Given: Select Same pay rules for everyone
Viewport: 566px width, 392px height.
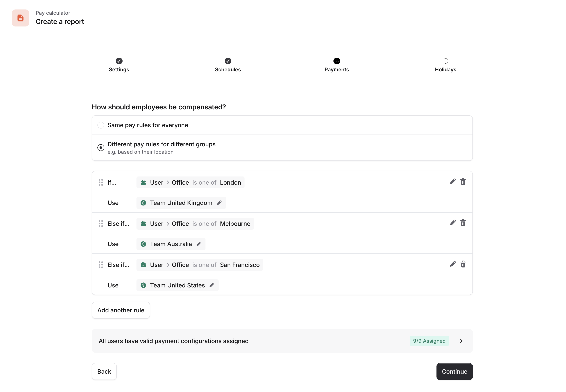Looking at the screenshot, I should 101,125.
